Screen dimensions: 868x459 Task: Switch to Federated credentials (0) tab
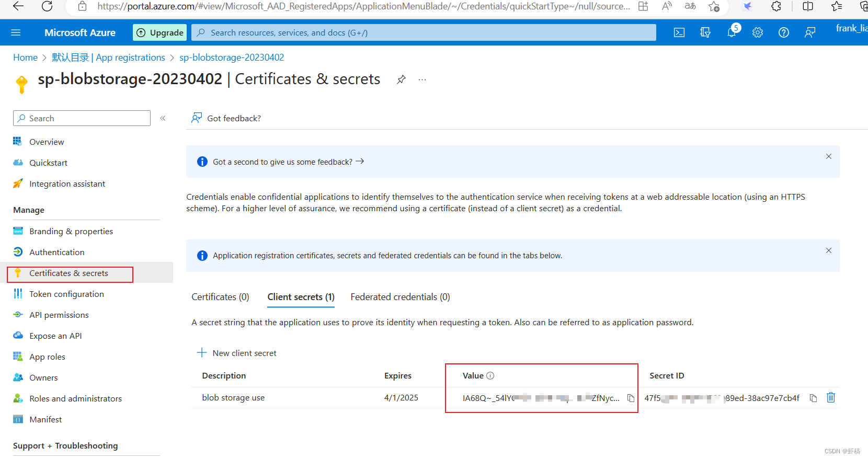point(400,297)
